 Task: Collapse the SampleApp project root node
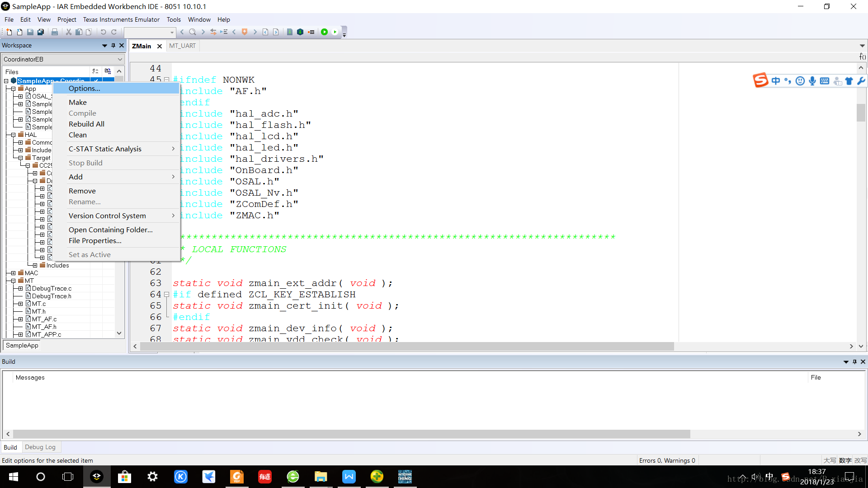pyautogui.click(x=6, y=81)
